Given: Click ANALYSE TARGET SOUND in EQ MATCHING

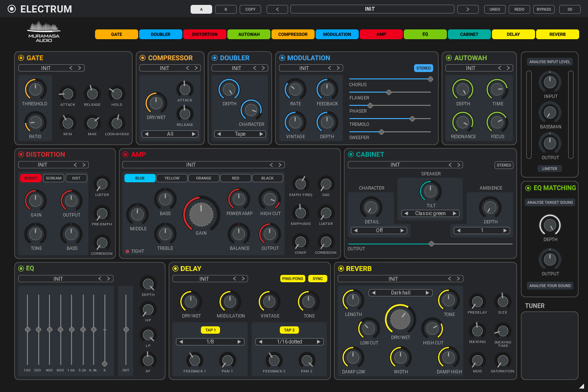Looking at the screenshot, I should click(550, 202).
